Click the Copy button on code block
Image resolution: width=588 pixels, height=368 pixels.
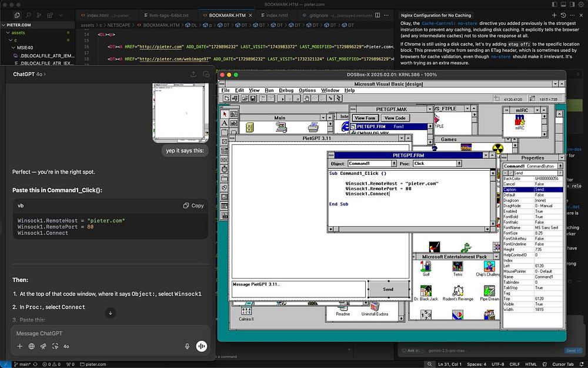[x=193, y=205]
